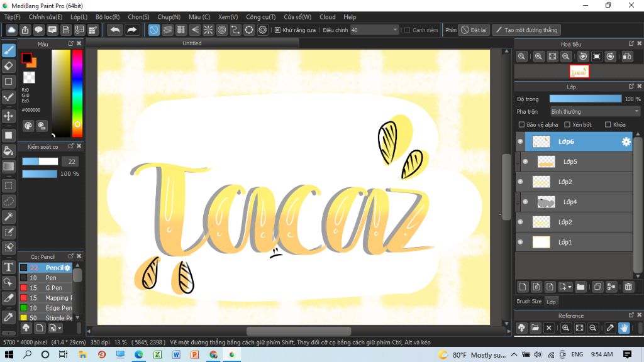Select the Bucket fill tool
Image resolution: width=644 pixels, height=362 pixels.
(9, 151)
